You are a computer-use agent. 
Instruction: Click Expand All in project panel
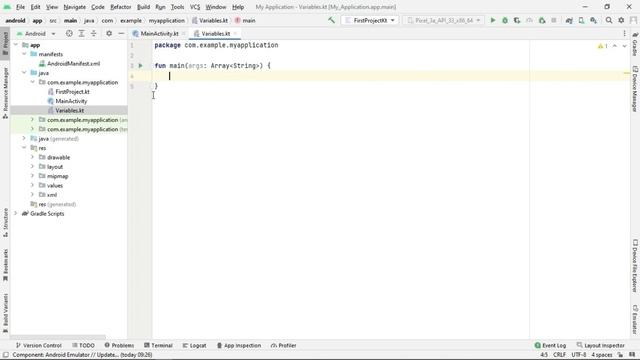click(x=81, y=33)
